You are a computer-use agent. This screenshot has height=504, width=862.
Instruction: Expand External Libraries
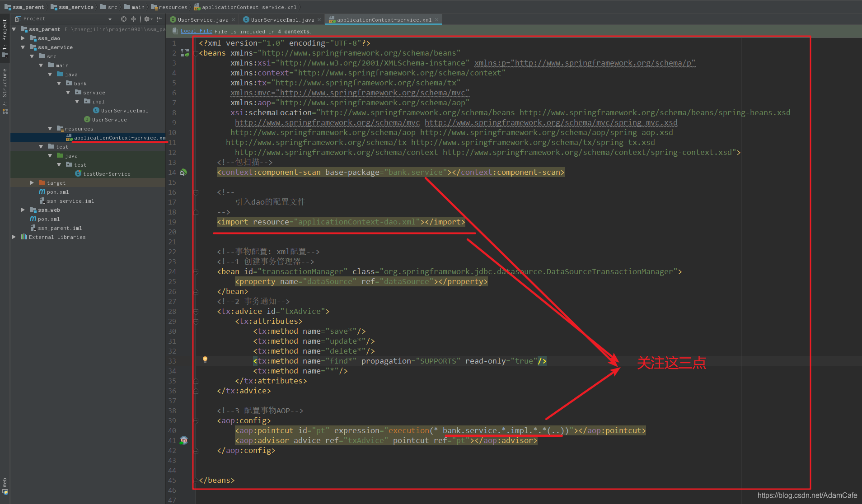[14, 237]
